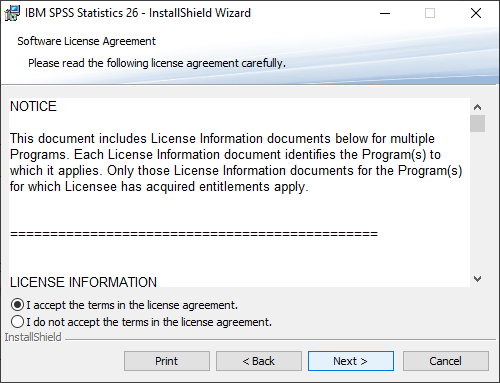Click the equals-sign divider line in license
Viewport: 500px width, 383px height.
tap(194, 234)
